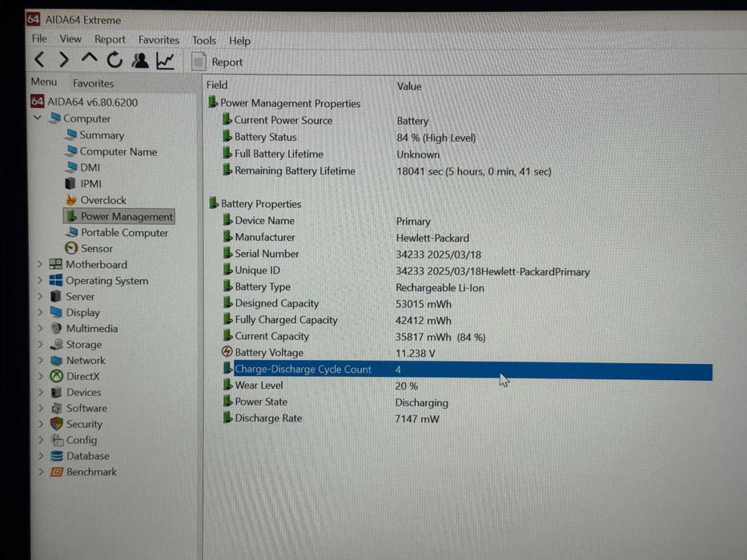Select the Database icon in the tree
The width and height of the screenshot is (747, 560).
click(x=57, y=456)
